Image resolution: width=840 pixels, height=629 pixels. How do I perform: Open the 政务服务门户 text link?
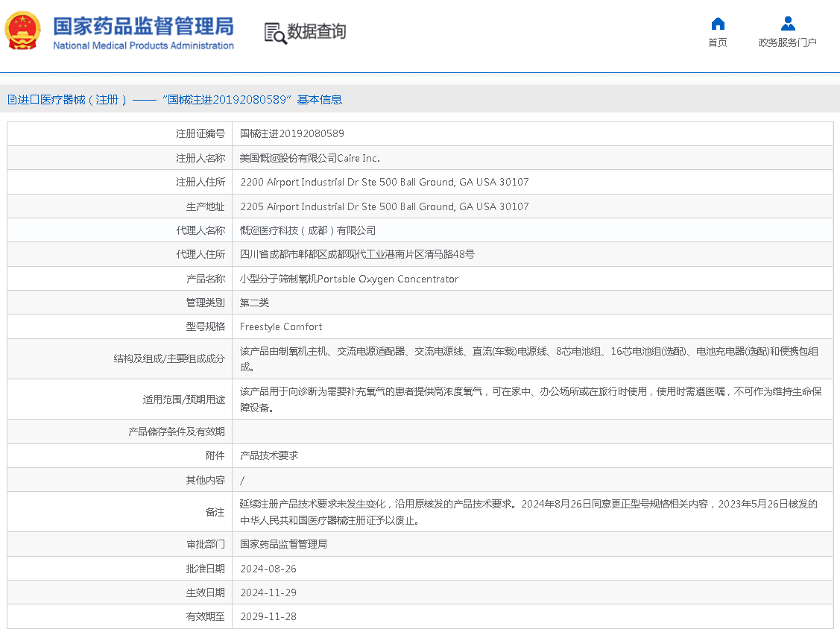(788, 42)
